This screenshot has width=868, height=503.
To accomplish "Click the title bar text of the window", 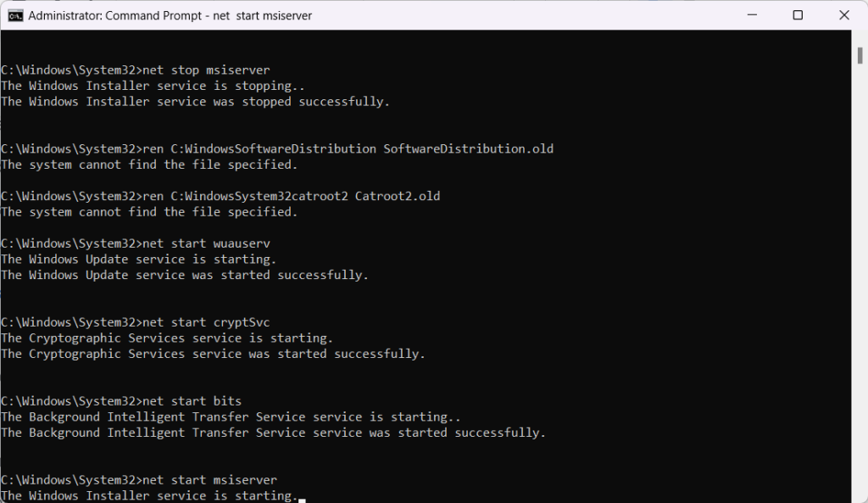I will point(170,14).
